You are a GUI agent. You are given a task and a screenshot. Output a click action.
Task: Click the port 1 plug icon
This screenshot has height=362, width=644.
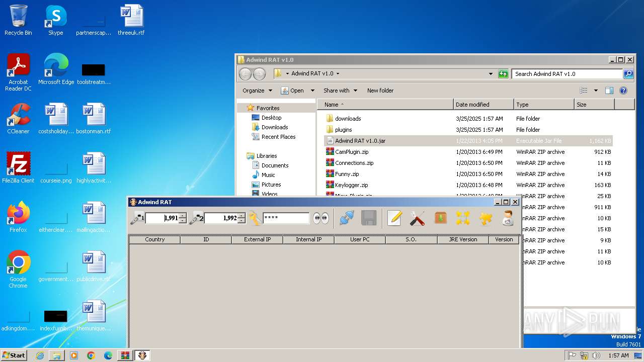coord(137,218)
